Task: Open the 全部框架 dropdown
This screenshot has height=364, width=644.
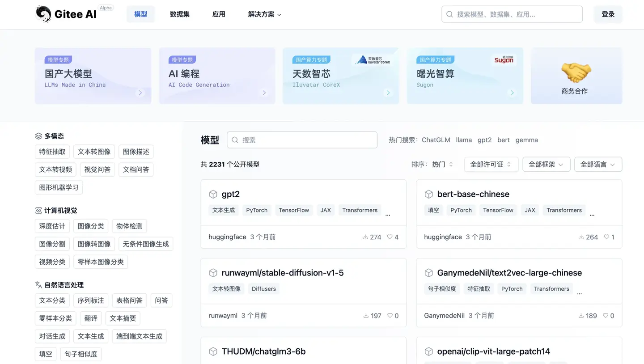Action: (546, 165)
